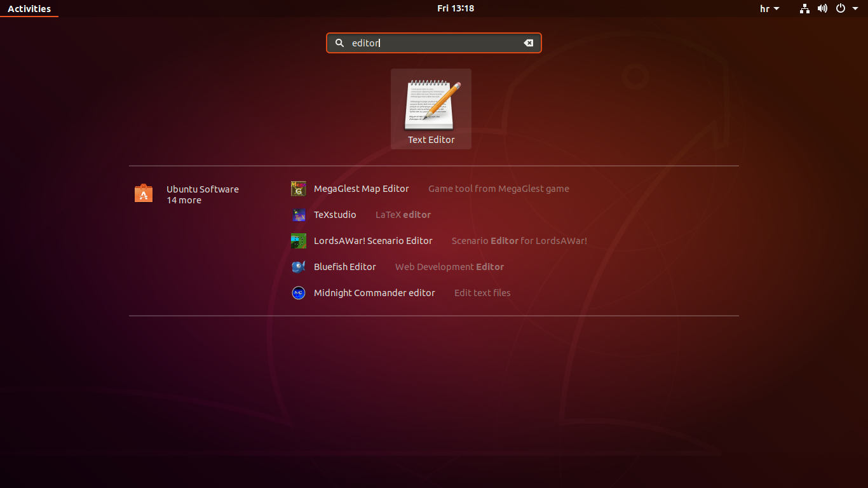
Task: Click Web Development Editor description
Action: [449, 267]
